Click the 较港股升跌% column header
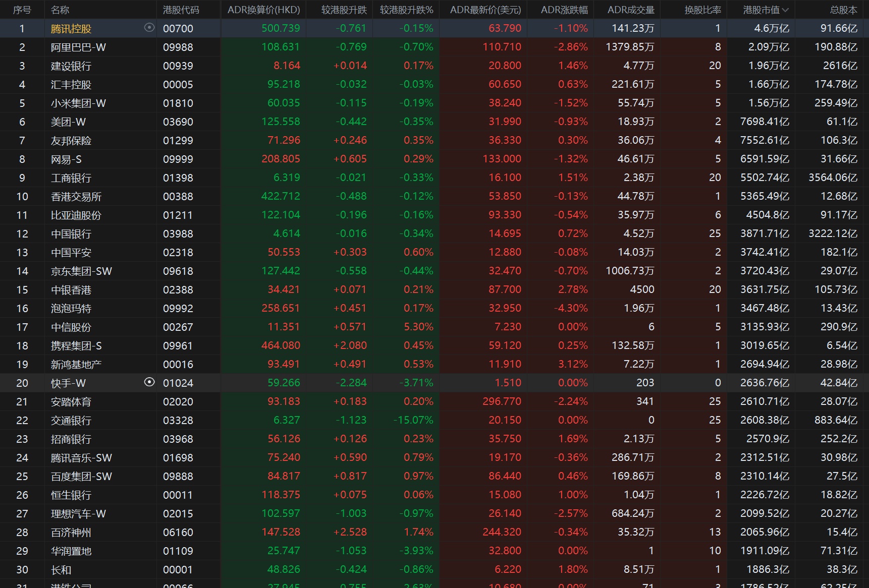 (406, 10)
